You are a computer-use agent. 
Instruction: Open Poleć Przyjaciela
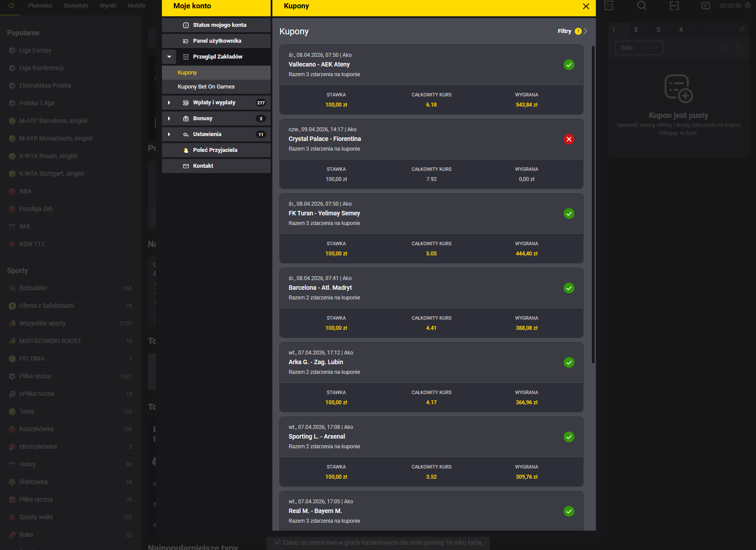coord(216,150)
